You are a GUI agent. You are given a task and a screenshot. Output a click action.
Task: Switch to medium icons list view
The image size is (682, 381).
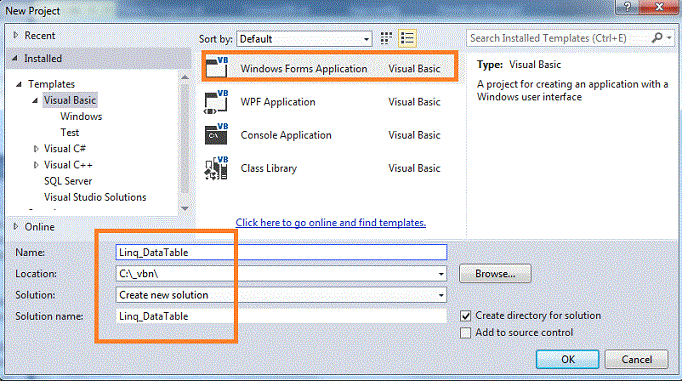click(408, 38)
